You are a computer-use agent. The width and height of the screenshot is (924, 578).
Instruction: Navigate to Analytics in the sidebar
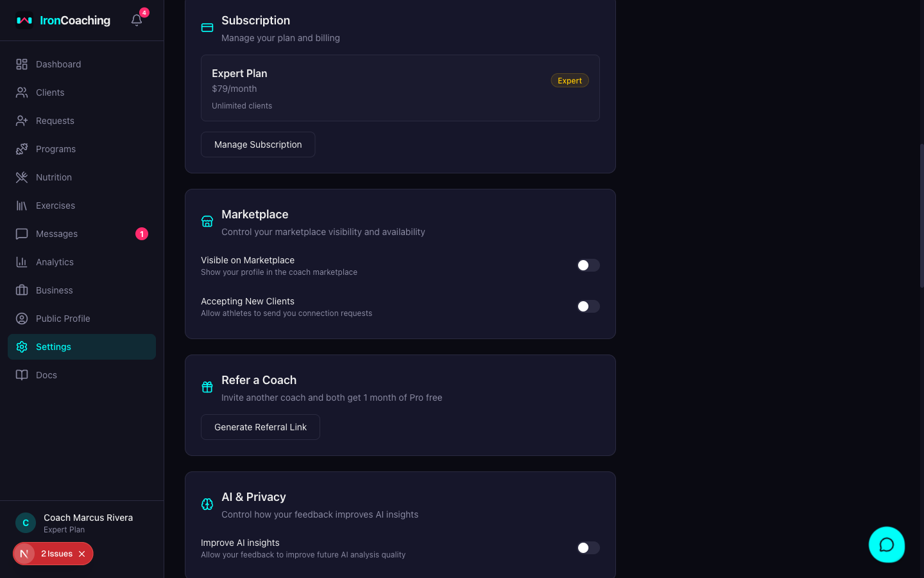[x=55, y=261]
